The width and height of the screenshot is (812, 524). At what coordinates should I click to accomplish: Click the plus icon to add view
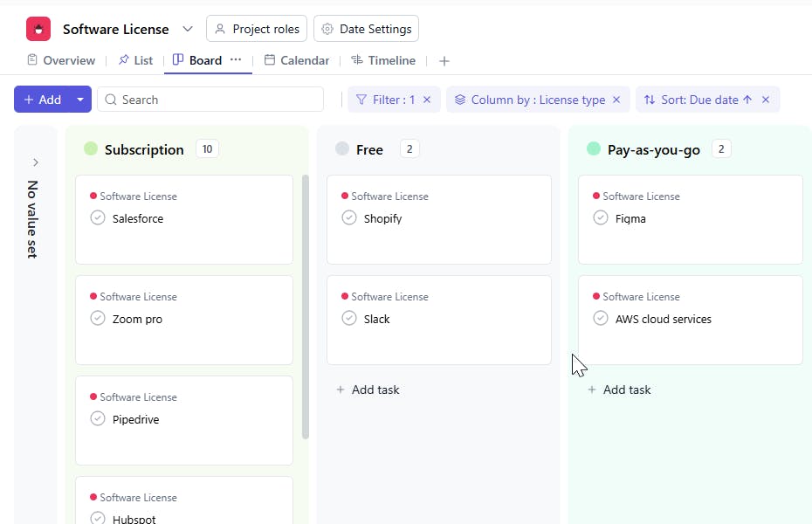(444, 61)
